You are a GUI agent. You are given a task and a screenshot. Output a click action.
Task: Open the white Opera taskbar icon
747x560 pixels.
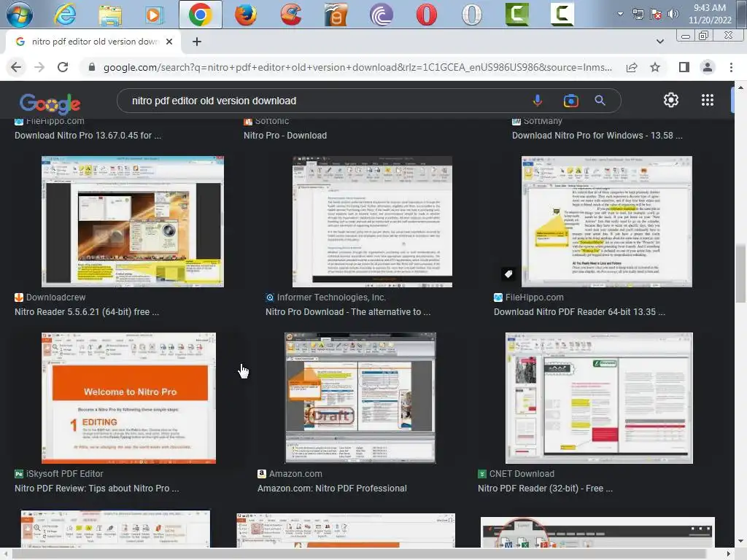[472, 15]
